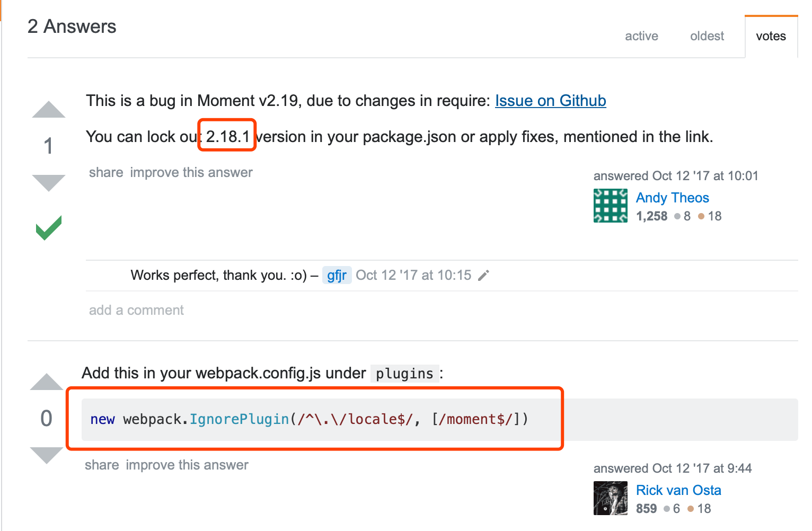Image resolution: width=812 pixels, height=531 pixels.
Task: Share the webpack IgnorePlugin answer
Action: pos(102,465)
